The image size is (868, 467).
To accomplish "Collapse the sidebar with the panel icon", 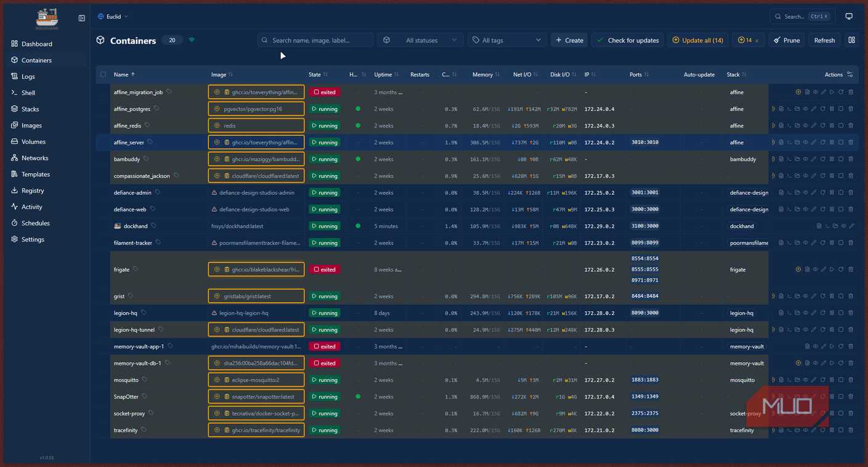I will pyautogui.click(x=82, y=18).
